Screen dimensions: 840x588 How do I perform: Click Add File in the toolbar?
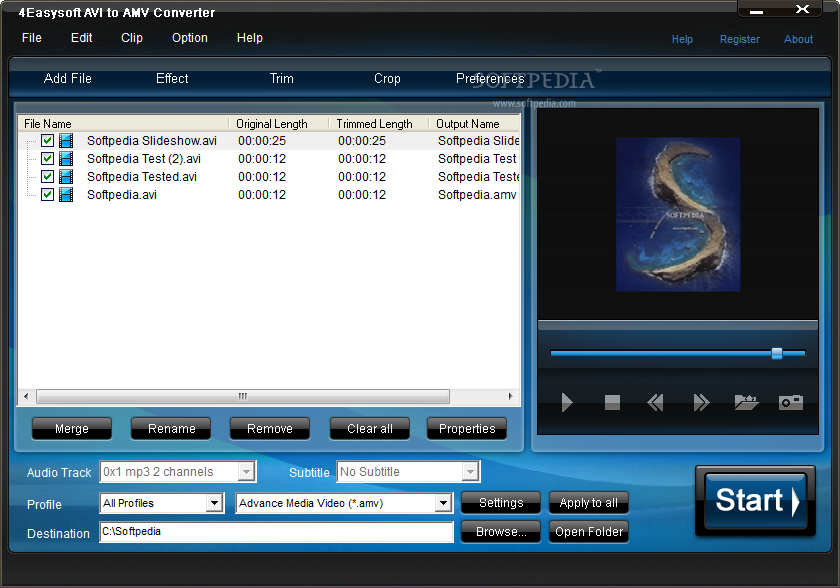coord(68,79)
